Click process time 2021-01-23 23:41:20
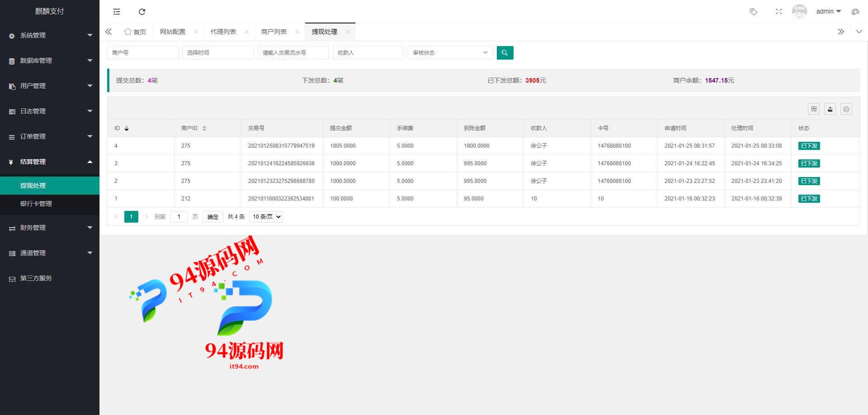Screen dimensions: 868x415 click(757, 181)
